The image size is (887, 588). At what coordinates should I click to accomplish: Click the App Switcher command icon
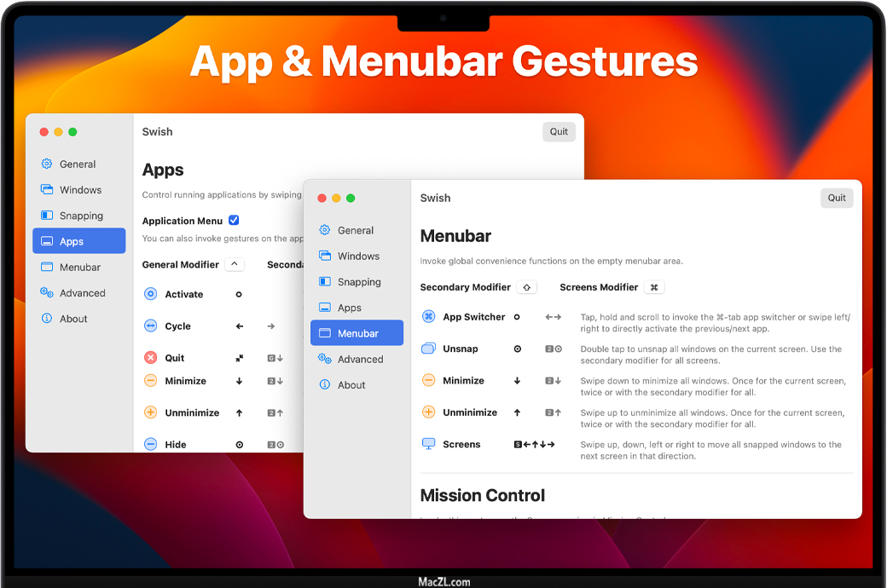tap(429, 317)
